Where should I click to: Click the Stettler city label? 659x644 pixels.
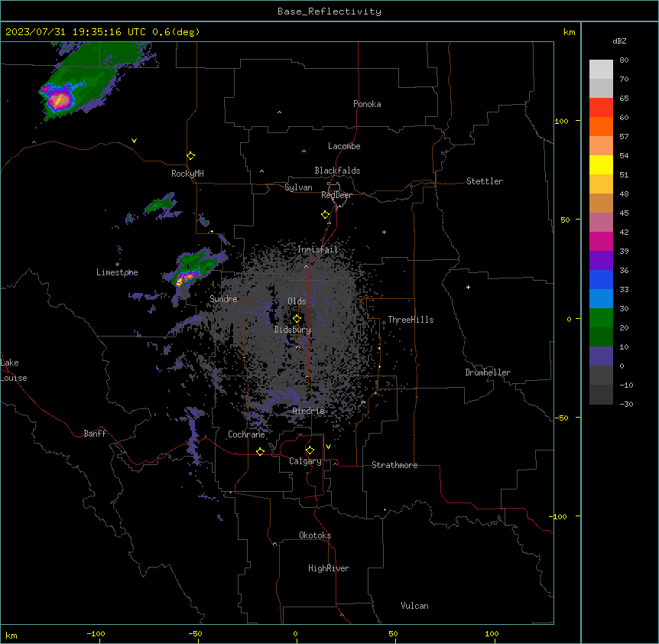(x=484, y=181)
